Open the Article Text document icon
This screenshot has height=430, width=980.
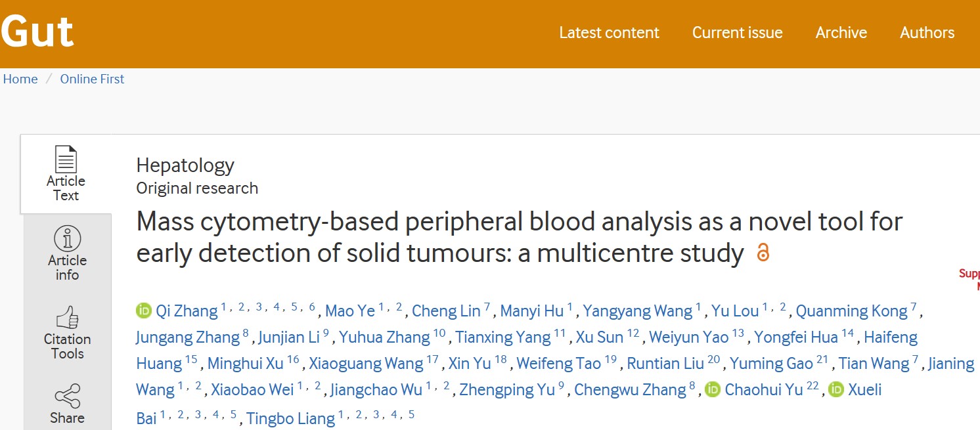(x=66, y=160)
